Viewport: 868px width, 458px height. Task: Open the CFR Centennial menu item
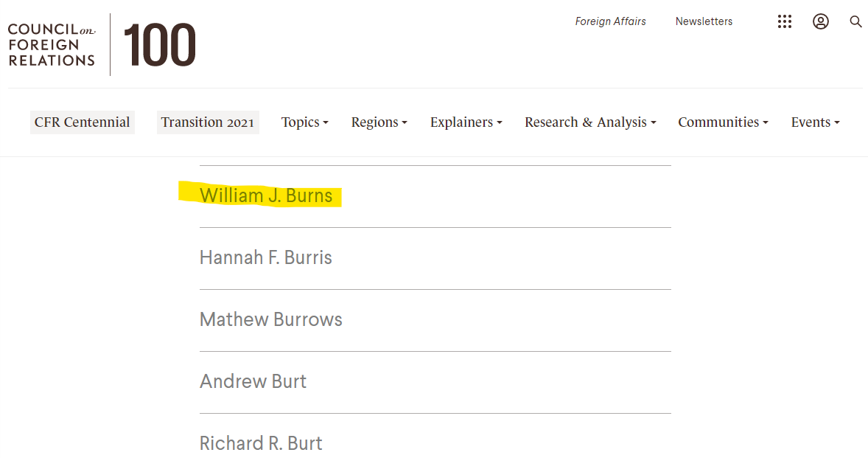(x=82, y=122)
